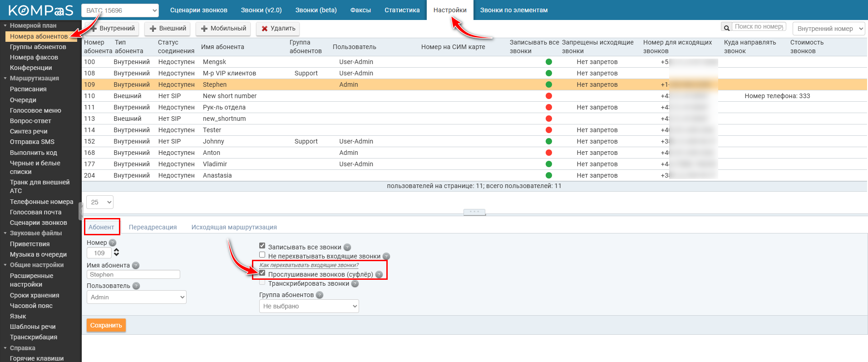Switch to Звонки (beta) top menu

[316, 10]
